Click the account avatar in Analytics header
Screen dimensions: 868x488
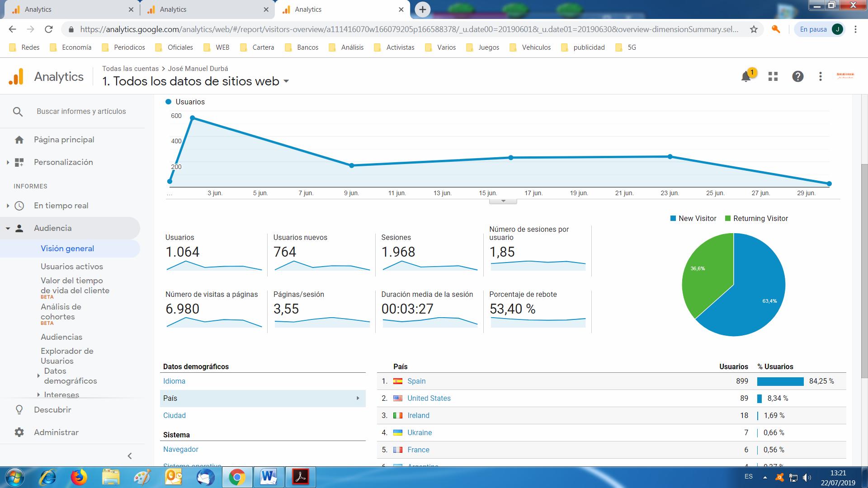pyautogui.click(x=845, y=76)
